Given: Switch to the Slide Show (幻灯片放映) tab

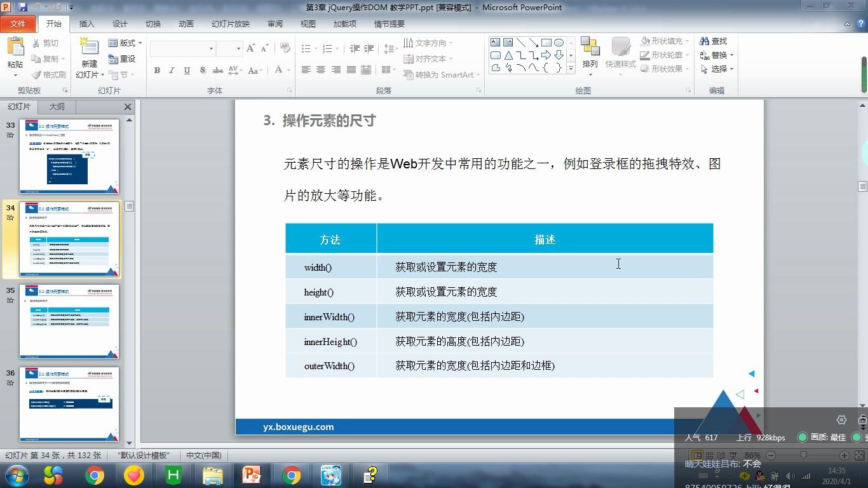Looking at the screenshot, I should (231, 24).
